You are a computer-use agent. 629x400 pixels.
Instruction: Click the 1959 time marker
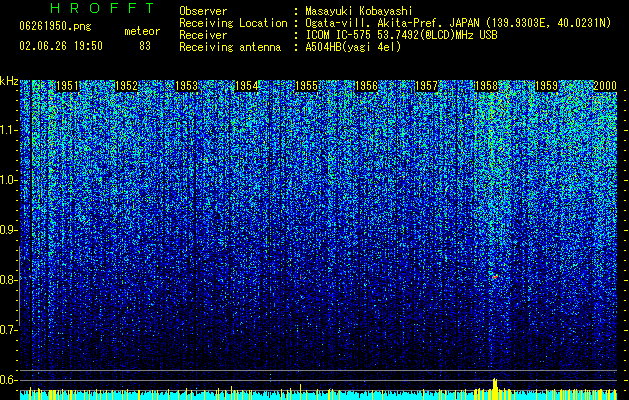[x=546, y=86]
